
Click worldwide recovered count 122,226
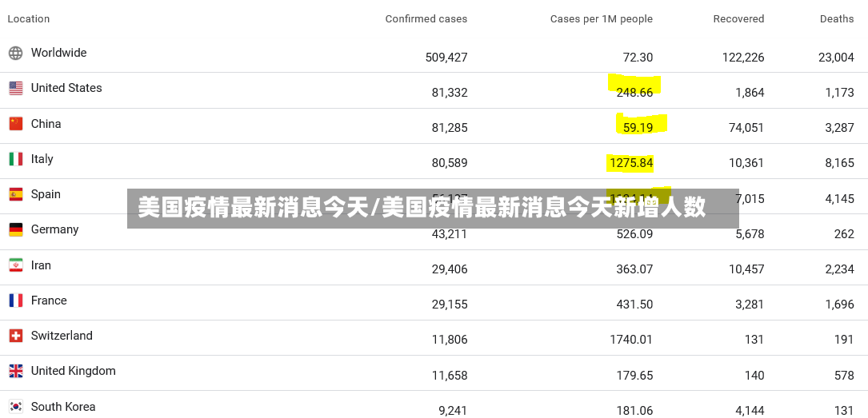click(x=743, y=57)
